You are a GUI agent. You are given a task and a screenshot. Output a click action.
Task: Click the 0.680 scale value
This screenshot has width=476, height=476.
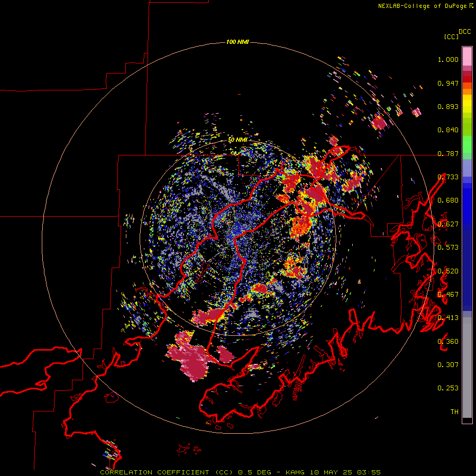[448, 200]
